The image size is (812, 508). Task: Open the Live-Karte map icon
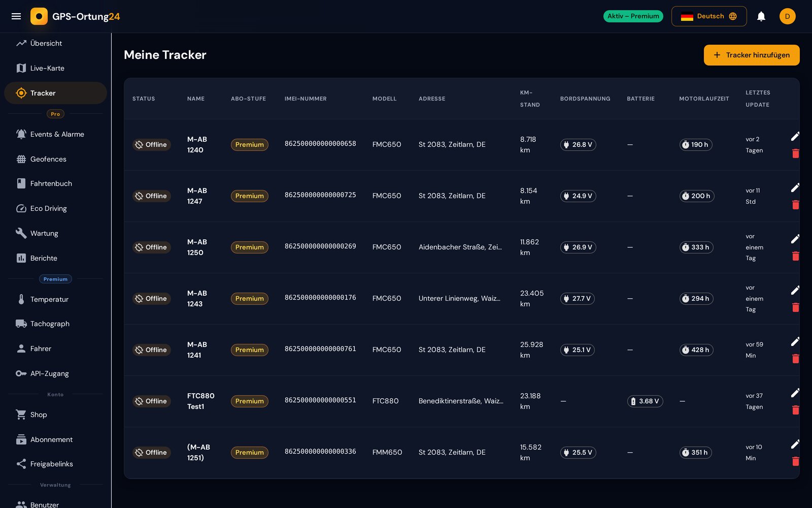(21, 68)
